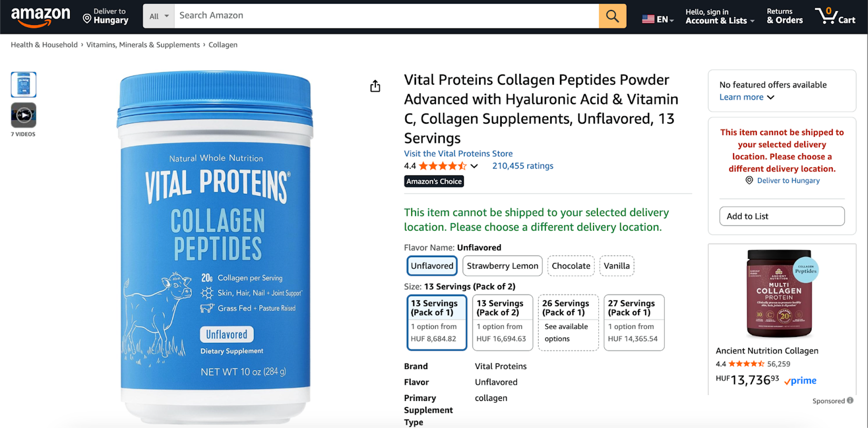Click the Add to List button

[782, 216]
